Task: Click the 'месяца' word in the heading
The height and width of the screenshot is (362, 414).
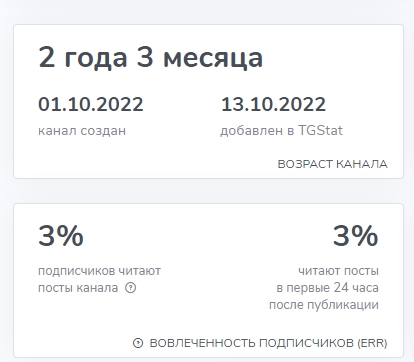Action: click(213, 58)
